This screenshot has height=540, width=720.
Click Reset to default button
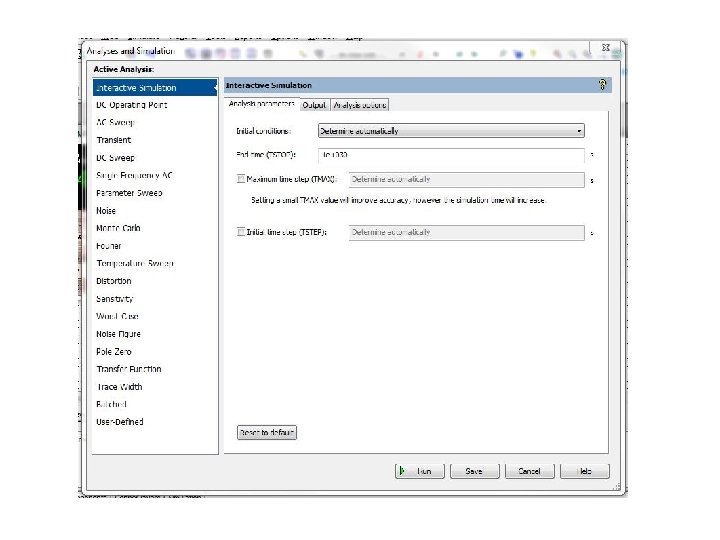(x=267, y=433)
